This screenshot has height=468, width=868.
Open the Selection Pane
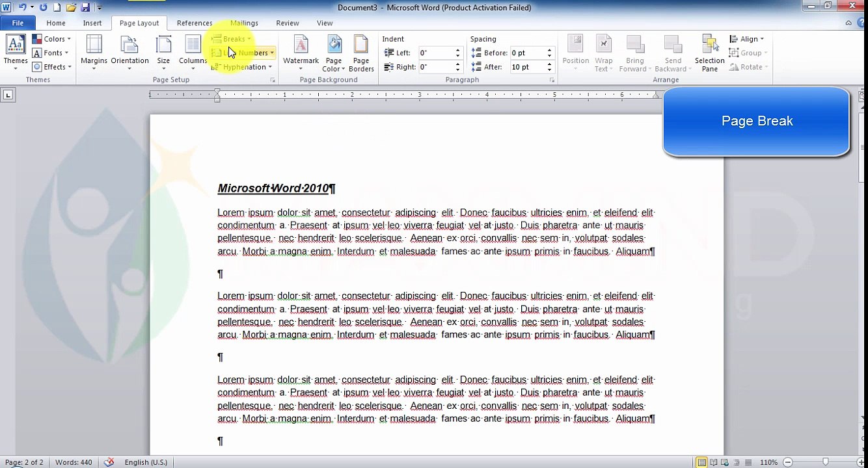tap(710, 53)
